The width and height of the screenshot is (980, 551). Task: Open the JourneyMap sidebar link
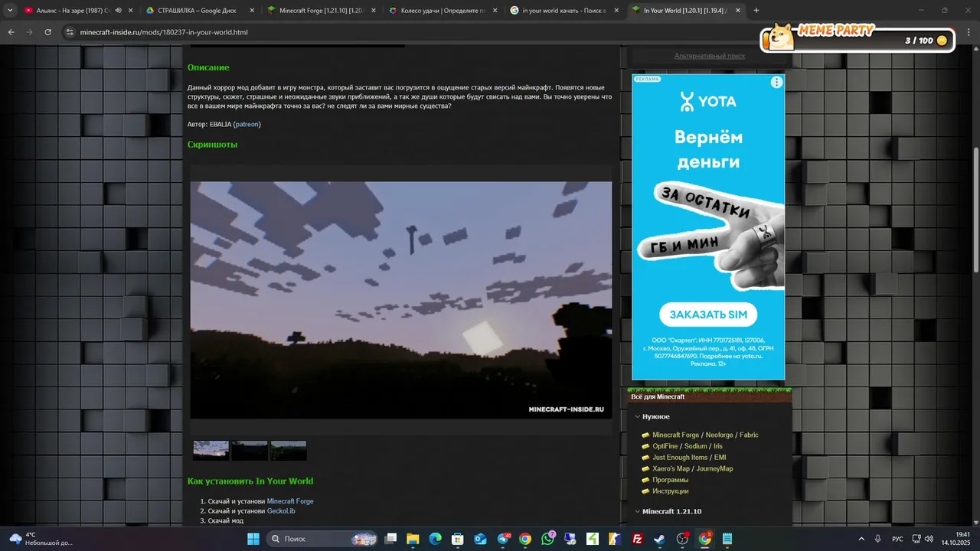(714, 468)
